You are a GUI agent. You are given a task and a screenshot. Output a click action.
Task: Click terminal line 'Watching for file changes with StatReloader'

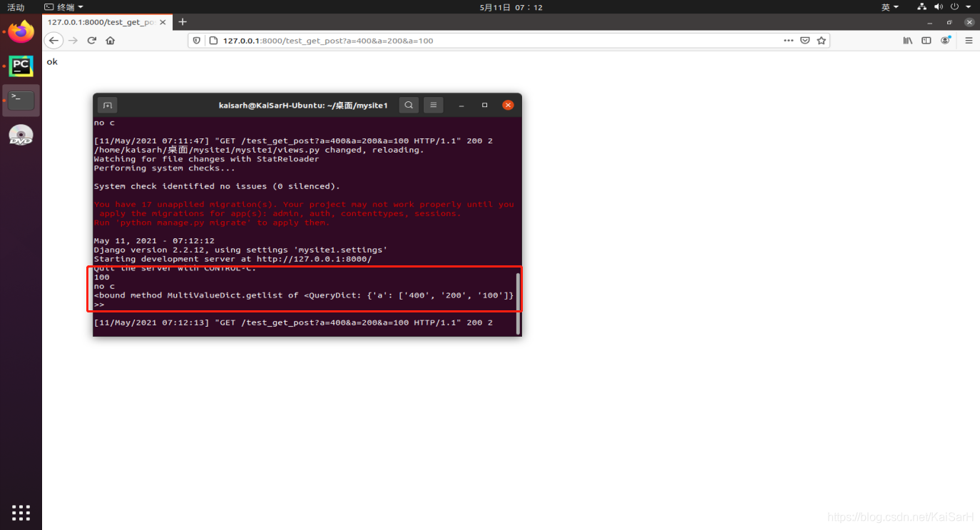pos(206,159)
